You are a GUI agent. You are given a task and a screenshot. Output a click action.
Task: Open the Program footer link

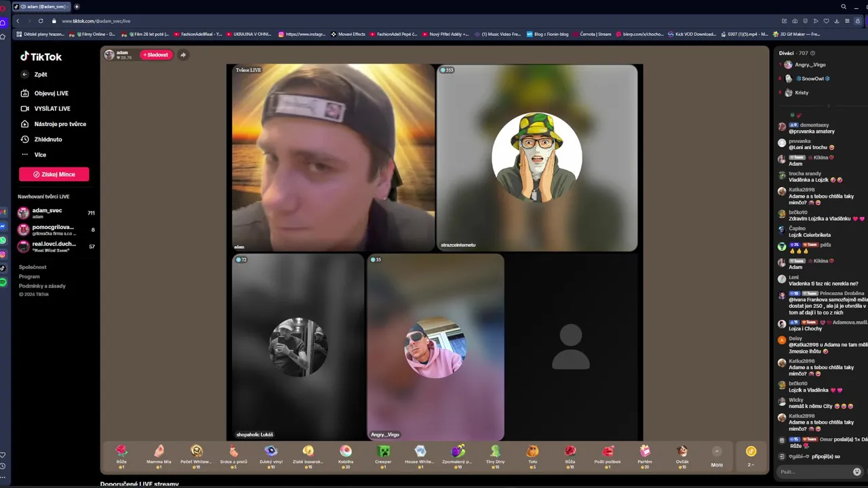coord(29,277)
